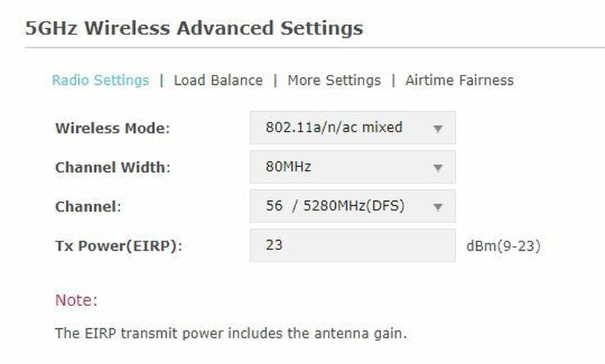This screenshot has width=605, height=364.
Task: Select the Airtime Fairness tab
Action: tap(459, 80)
